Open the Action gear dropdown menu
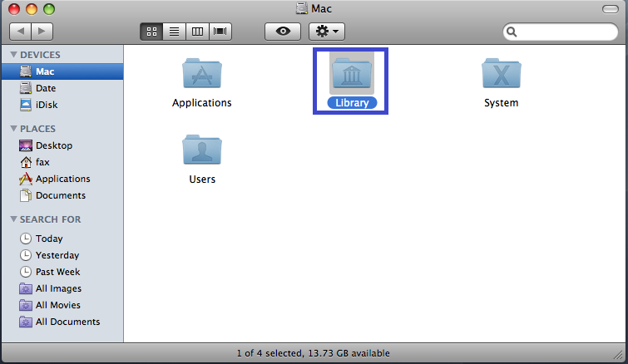628x364 pixels. coord(327,32)
